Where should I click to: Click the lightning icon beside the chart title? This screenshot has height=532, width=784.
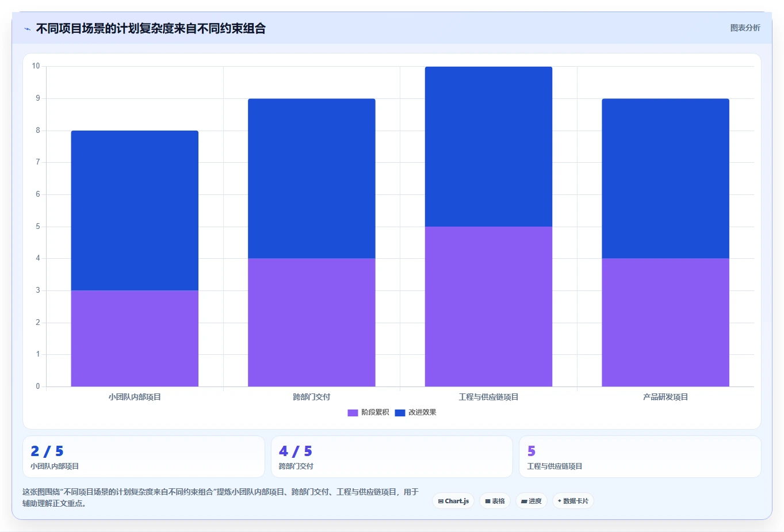pos(27,29)
